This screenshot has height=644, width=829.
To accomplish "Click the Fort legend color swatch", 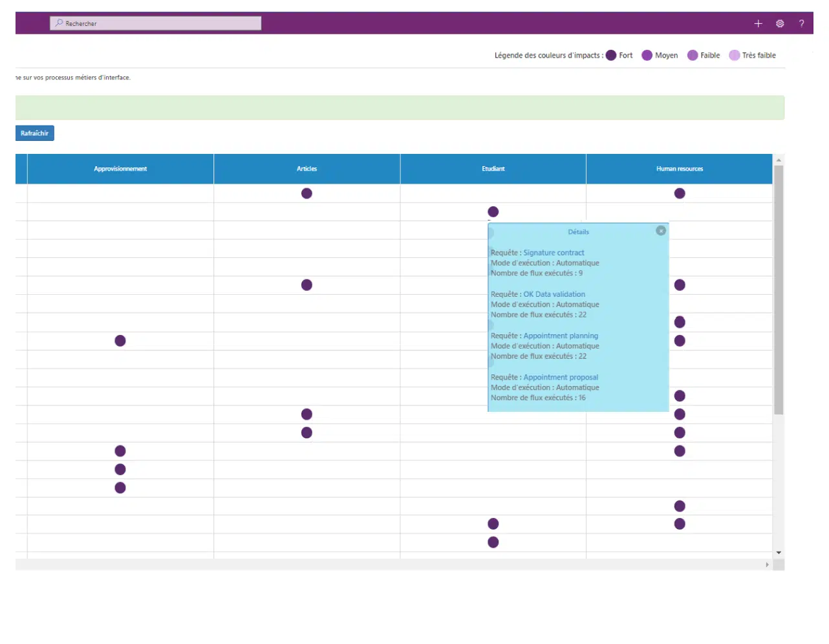I will [611, 56].
